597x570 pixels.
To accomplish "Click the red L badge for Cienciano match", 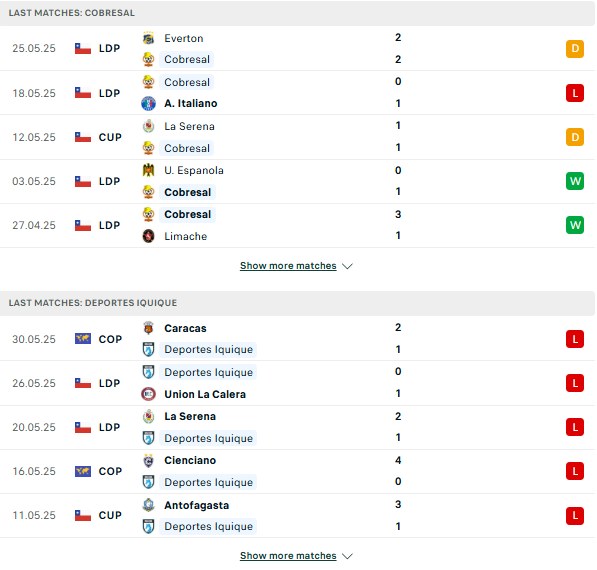I will 575,471.
